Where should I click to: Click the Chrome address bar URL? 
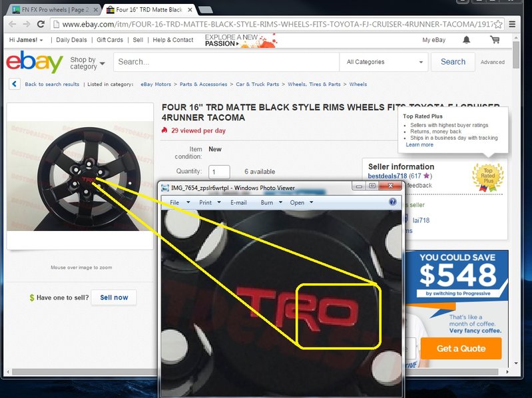(x=277, y=24)
